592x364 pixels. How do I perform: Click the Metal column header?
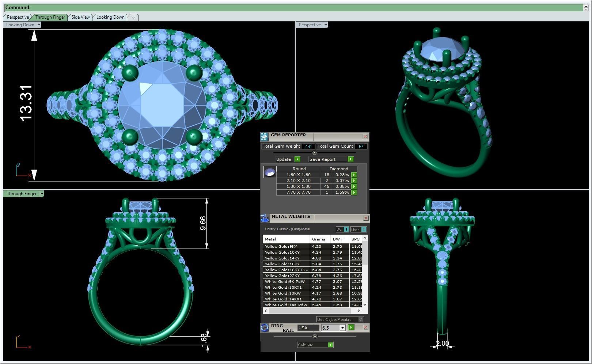pos(286,239)
